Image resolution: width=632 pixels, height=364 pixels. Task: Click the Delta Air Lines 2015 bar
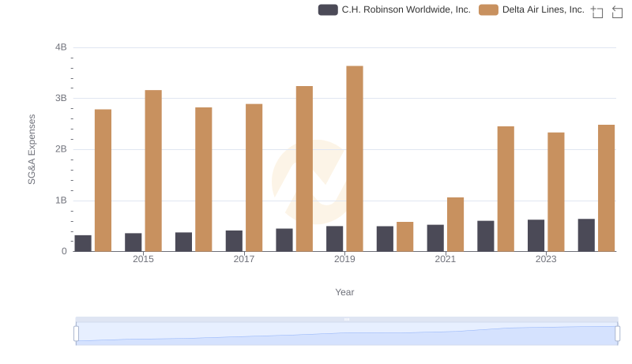coord(153,171)
